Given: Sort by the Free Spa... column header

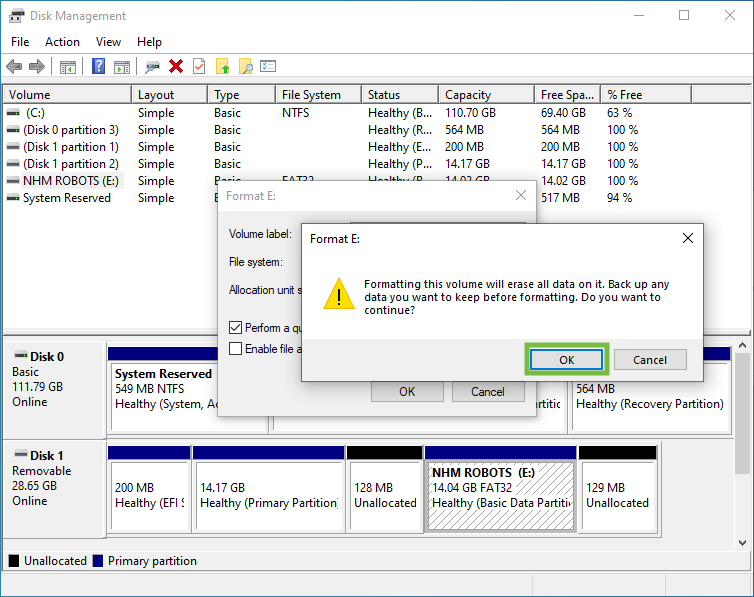Looking at the screenshot, I should click(567, 95).
